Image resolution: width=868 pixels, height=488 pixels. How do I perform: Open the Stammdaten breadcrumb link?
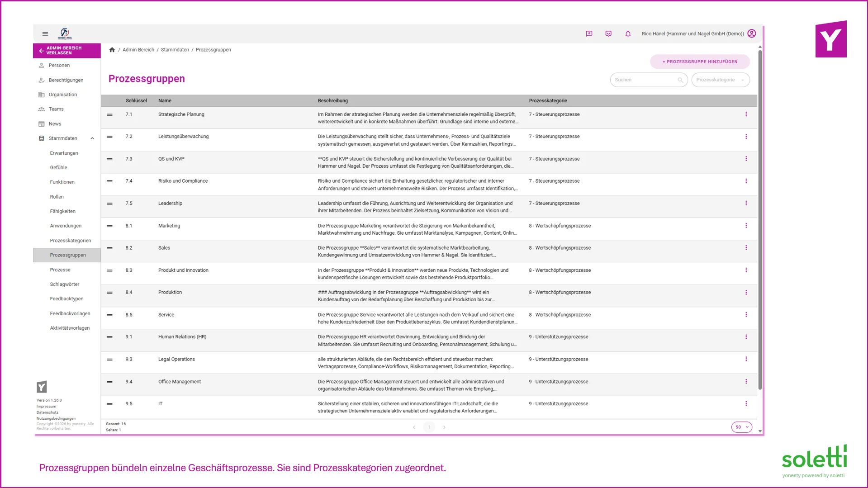[x=175, y=50]
